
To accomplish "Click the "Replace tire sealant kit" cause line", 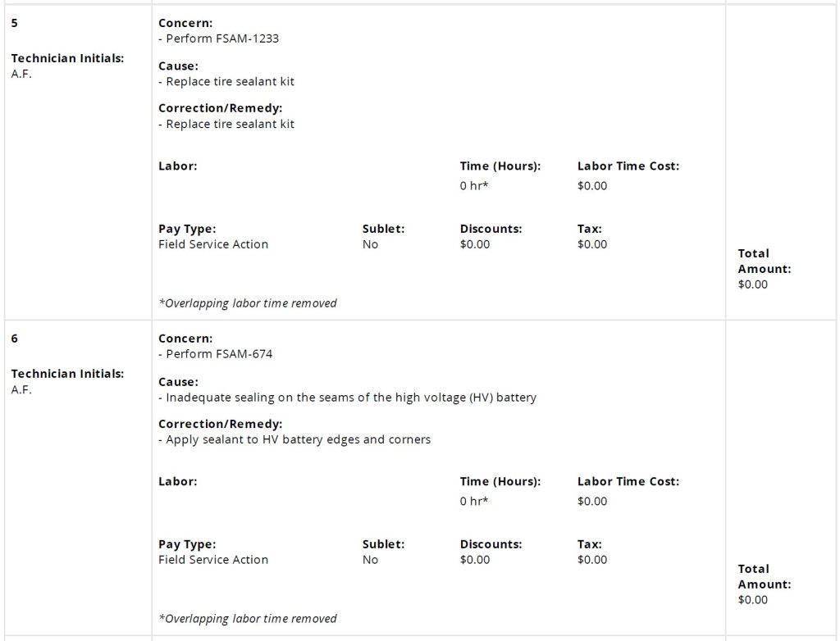I will coord(230,81).
